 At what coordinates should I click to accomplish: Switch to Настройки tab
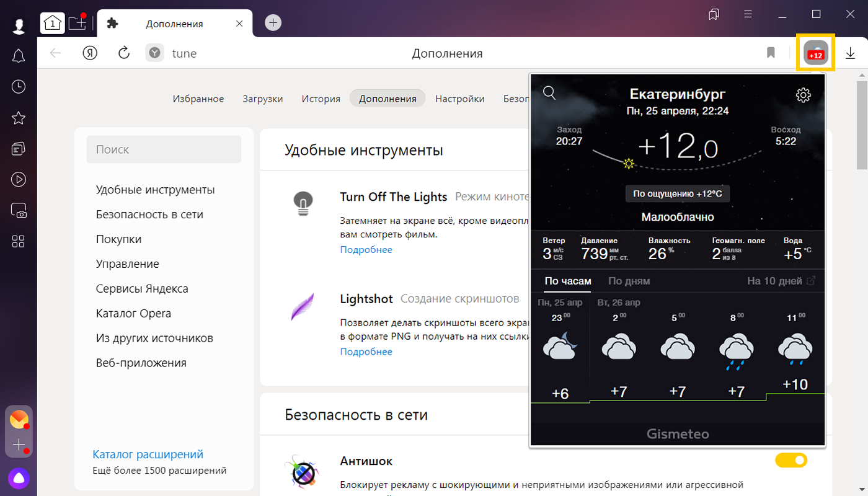[459, 99]
